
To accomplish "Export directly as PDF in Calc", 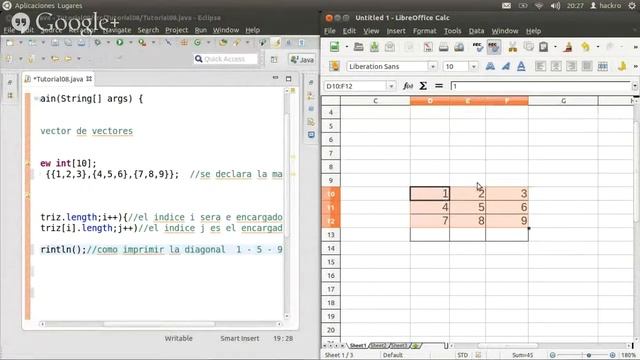I will pos(428,47).
